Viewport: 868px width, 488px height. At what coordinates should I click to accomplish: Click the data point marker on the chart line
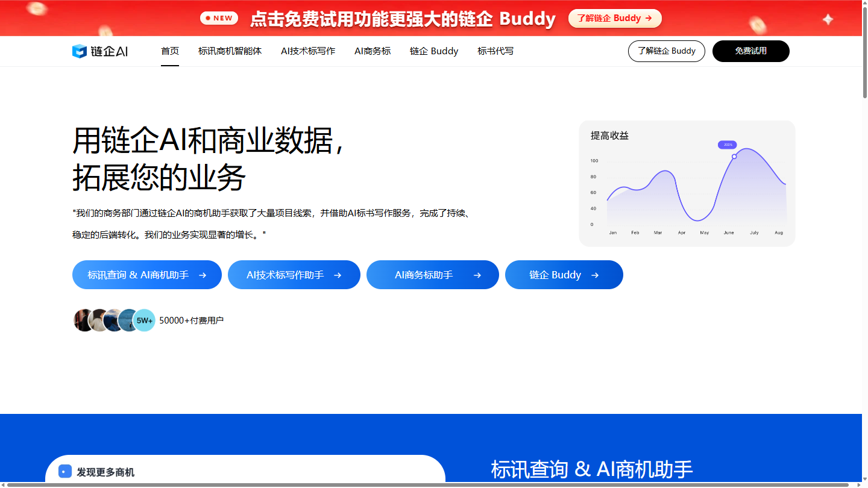coord(734,157)
